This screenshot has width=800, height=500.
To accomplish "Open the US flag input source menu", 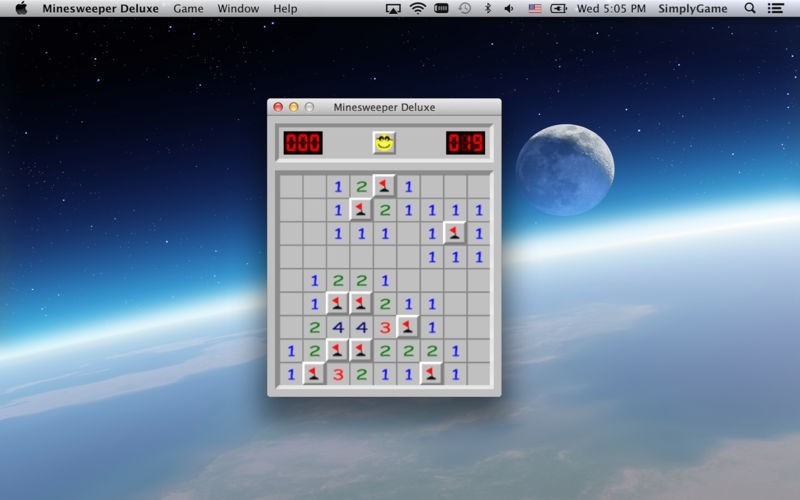I will coord(535,8).
